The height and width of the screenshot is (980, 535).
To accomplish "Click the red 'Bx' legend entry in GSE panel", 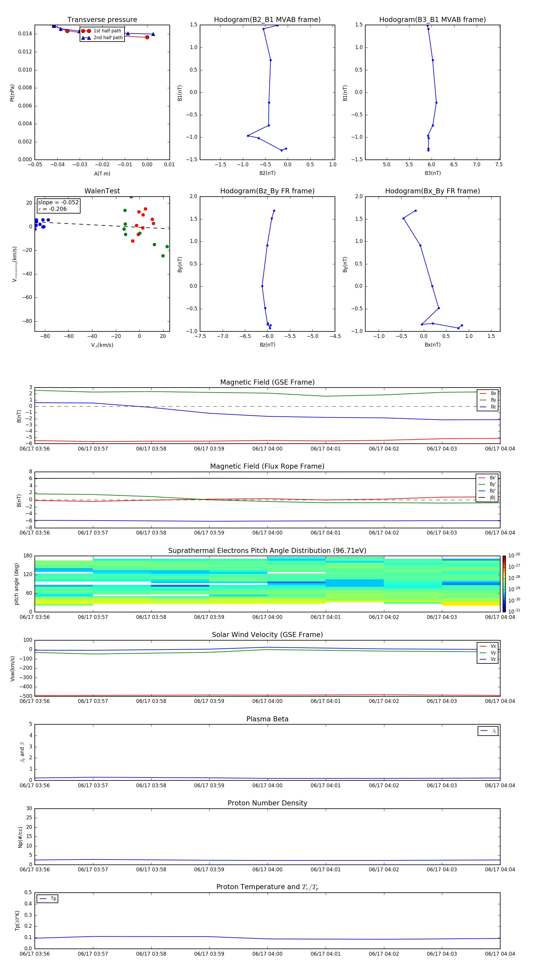I will (x=488, y=393).
